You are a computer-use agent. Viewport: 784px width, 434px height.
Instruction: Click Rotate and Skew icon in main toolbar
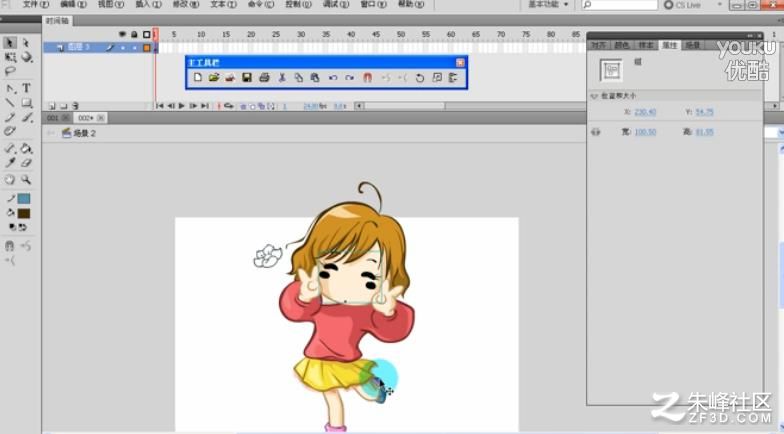coord(420,78)
